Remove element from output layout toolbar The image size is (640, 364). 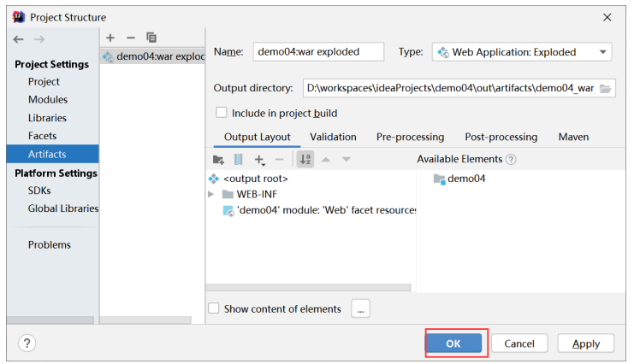280,160
